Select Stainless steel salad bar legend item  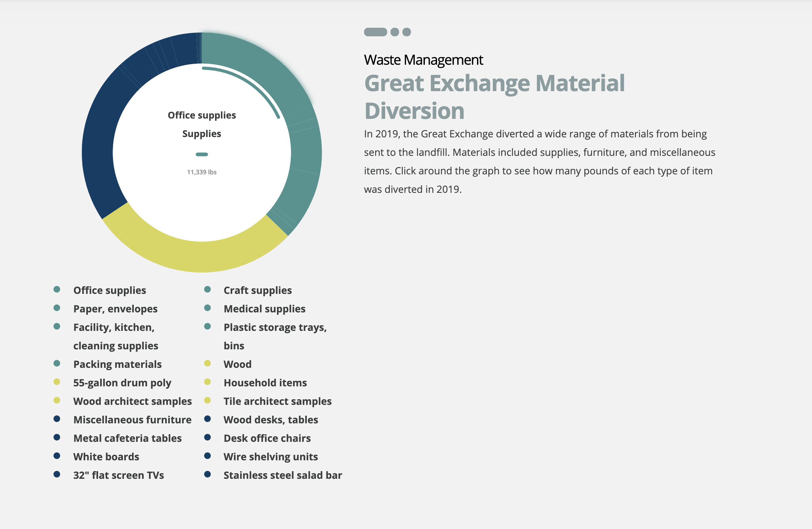(282, 475)
